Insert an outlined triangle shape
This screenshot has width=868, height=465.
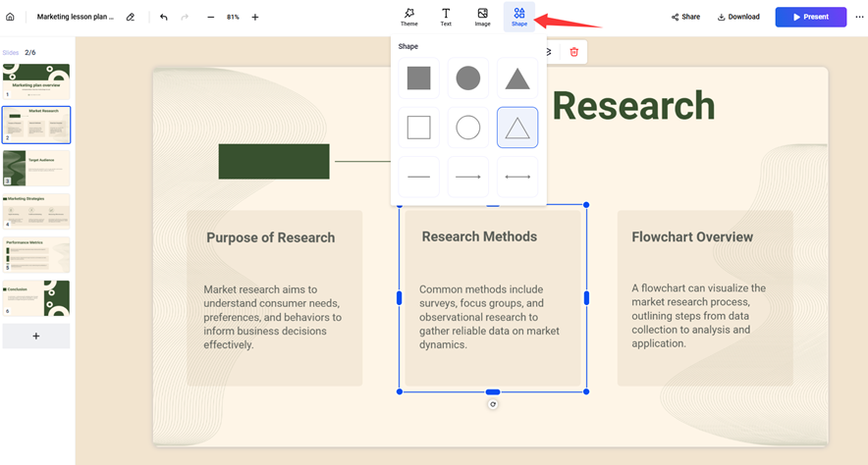pos(517,128)
